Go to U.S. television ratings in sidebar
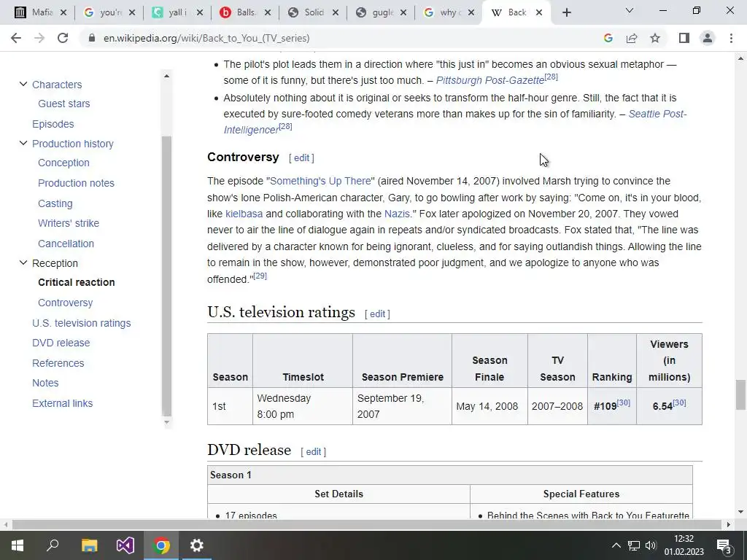The image size is (747, 560). [x=82, y=323]
